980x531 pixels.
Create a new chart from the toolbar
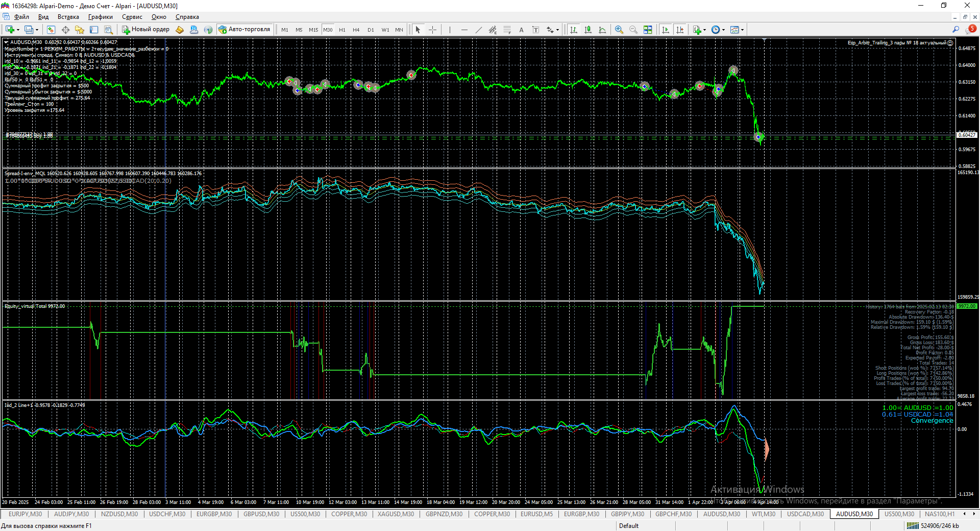10,30
